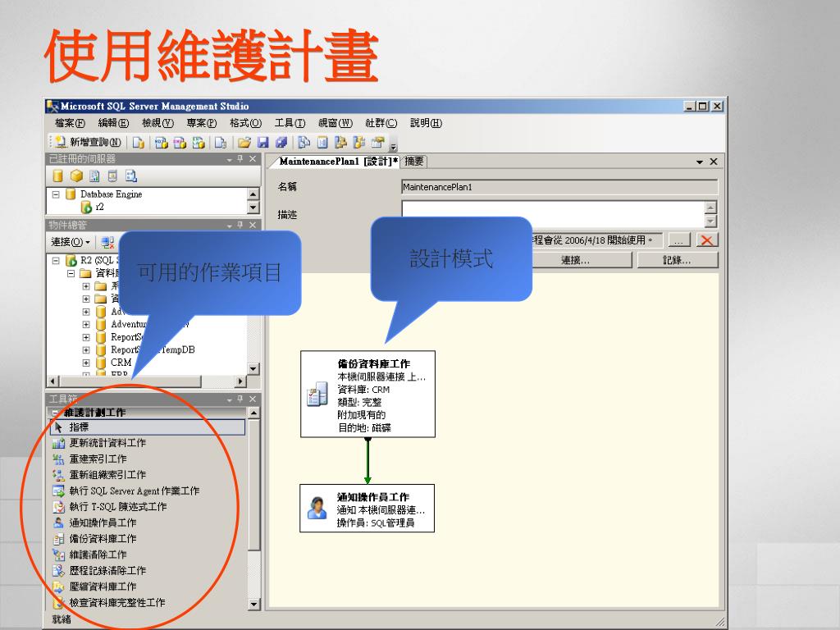
Task: Switch to the 摘要 tab
Action: [413, 162]
